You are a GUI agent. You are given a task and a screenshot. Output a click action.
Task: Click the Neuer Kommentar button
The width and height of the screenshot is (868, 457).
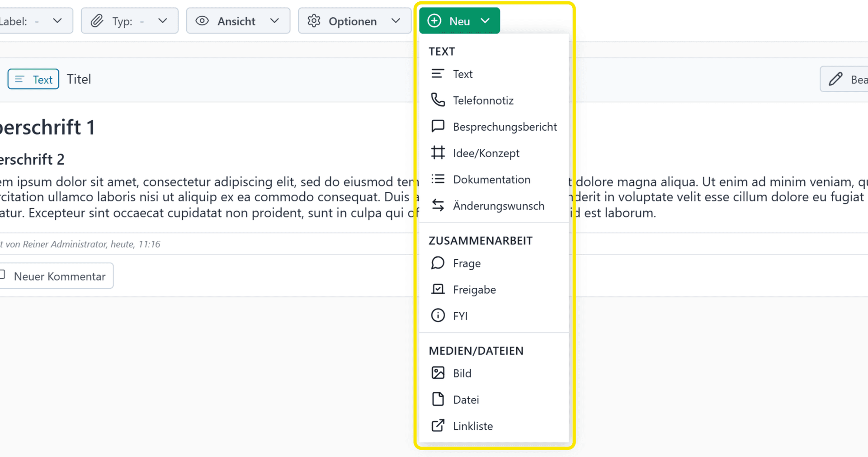57,276
